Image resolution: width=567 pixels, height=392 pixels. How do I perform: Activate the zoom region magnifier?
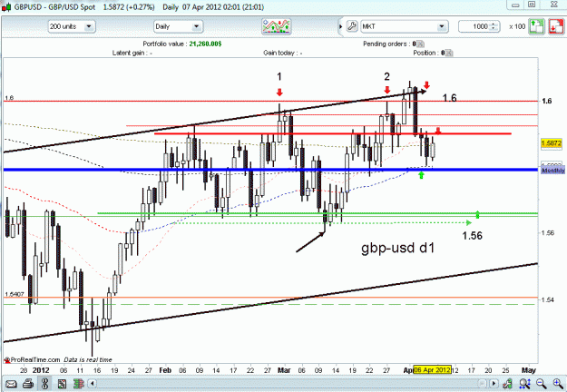click(x=524, y=384)
